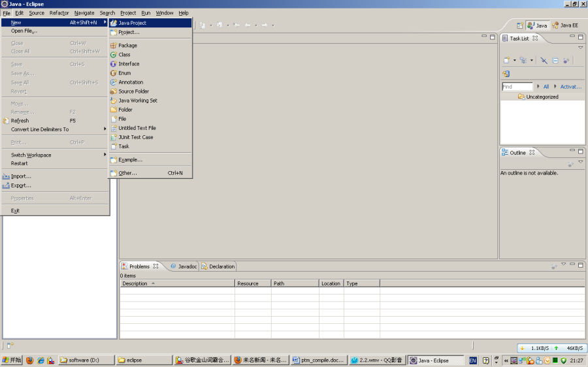This screenshot has width=588, height=367.
Task: Collapse all in Task List
Action: click(555, 60)
